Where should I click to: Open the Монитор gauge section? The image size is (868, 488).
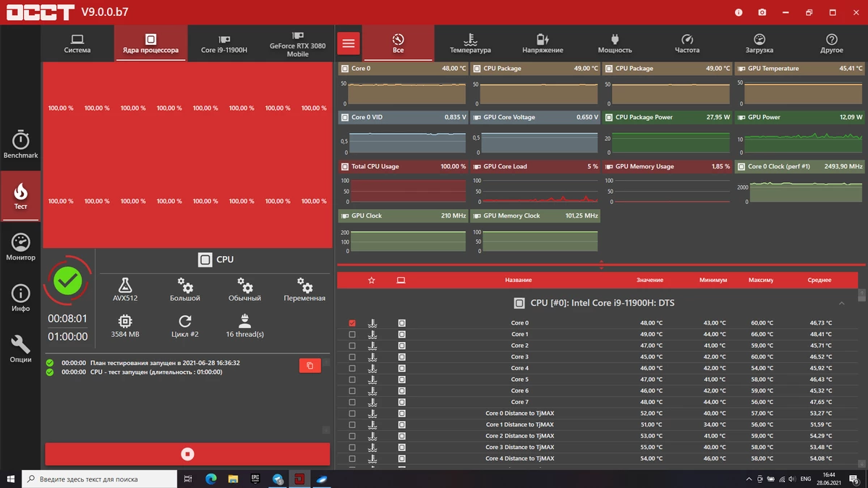click(20, 247)
